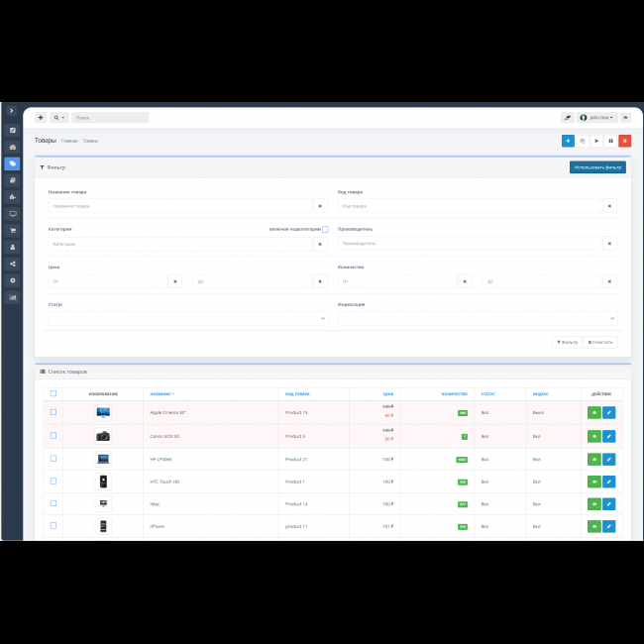Click the copy products icon button
The image size is (644, 644).
point(582,141)
